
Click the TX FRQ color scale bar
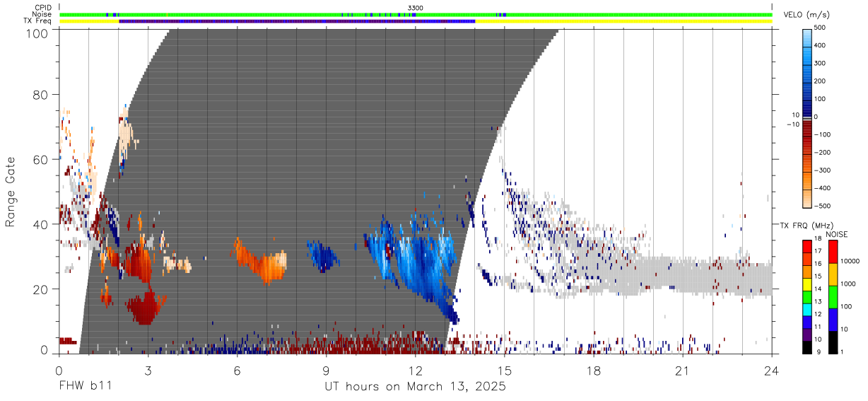pyautogui.click(x=807, y=296)
